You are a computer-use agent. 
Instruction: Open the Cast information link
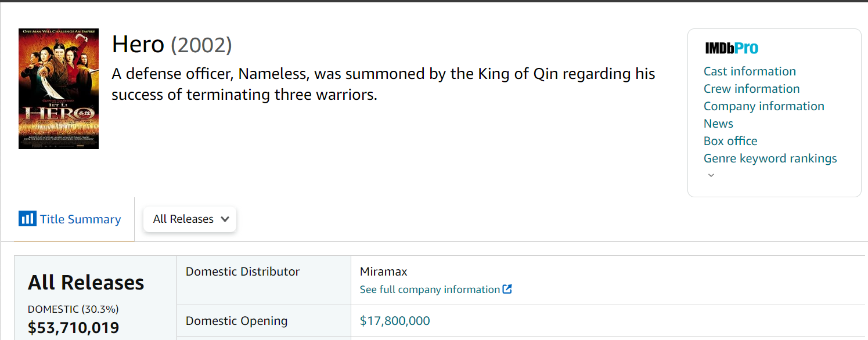click(x=750, y=71)
